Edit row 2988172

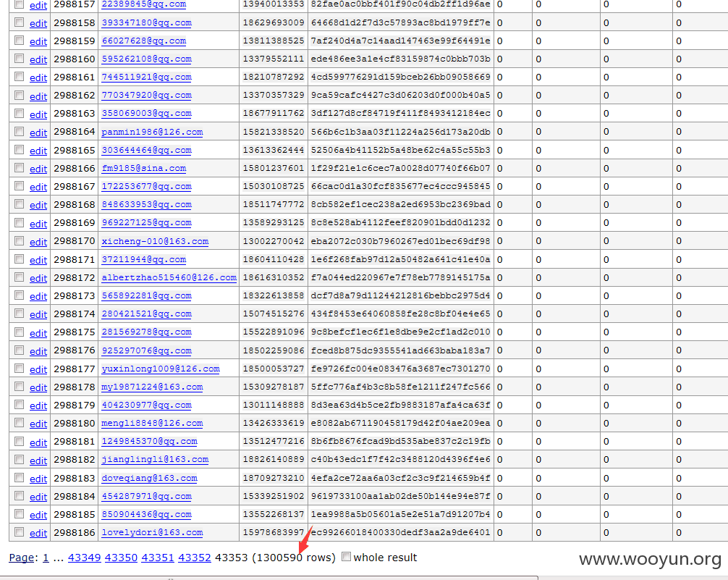pos(38,278)
